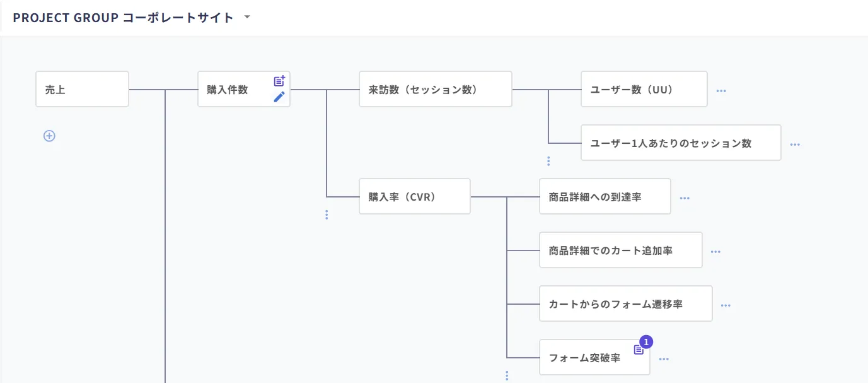Click the pencil edit icon on 購入件数
This screenshot has width=868, height=383.
[x=279, y=97]
